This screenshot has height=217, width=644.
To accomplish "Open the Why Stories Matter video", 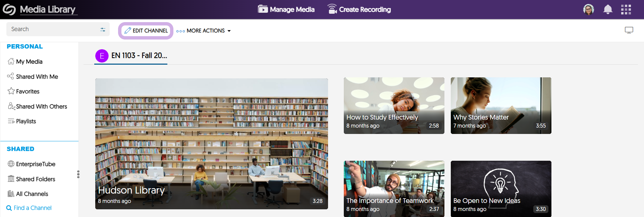I will [501, 106].
